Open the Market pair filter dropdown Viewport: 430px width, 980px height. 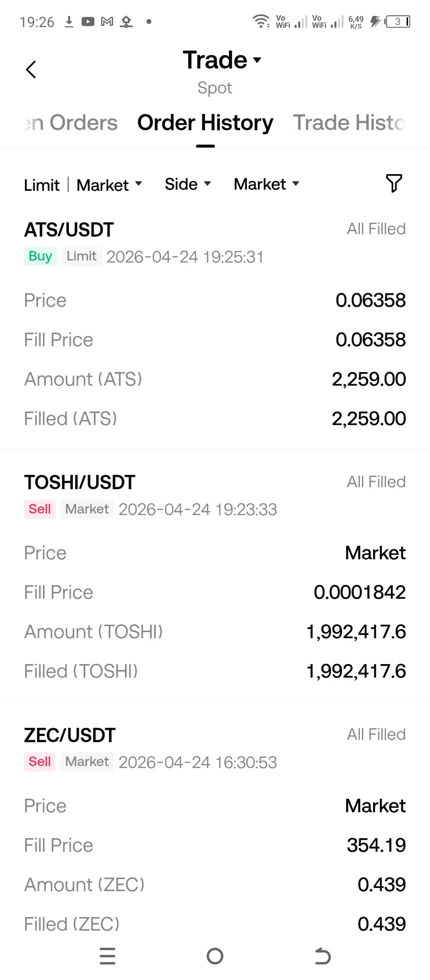(266, 184)
